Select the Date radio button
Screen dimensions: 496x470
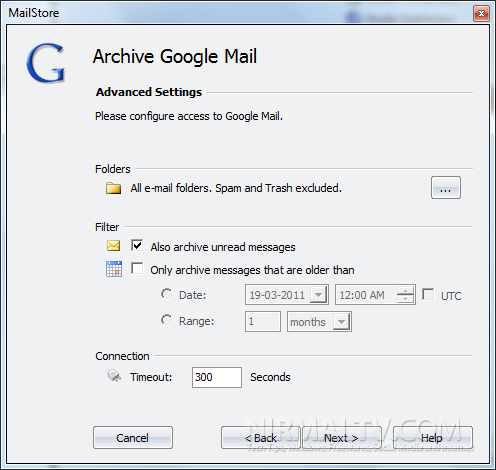166,294
